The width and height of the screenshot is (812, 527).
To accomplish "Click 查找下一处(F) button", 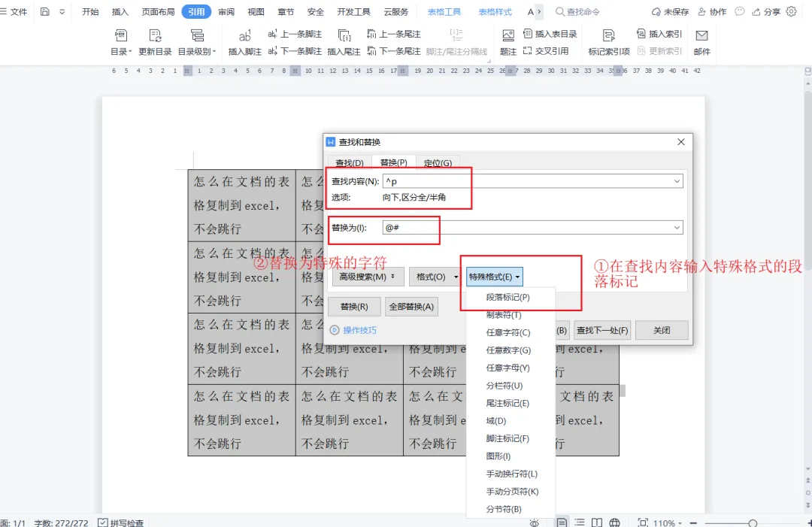I will point(602,330).
